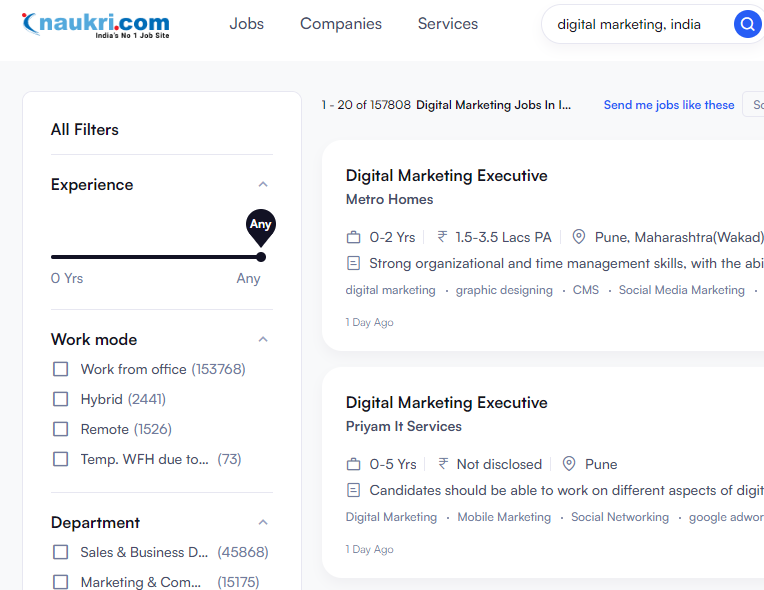Click briefcase icon beside 0-2 Yrs
This screenshot has height=590, width=764.
[353, 237]
